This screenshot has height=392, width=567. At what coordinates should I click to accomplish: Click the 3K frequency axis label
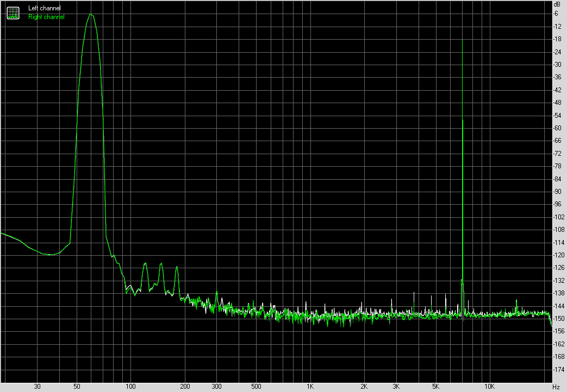coord(396,387)
